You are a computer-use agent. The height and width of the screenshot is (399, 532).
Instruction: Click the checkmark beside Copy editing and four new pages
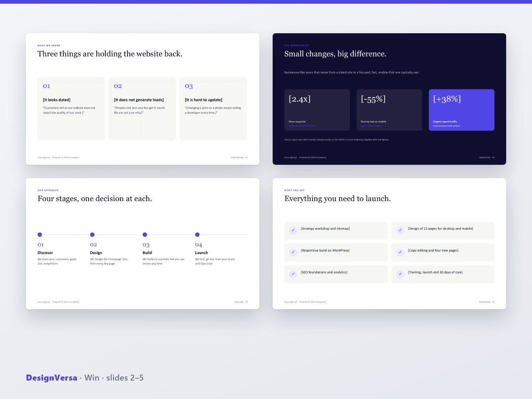[x=400, y=252]
